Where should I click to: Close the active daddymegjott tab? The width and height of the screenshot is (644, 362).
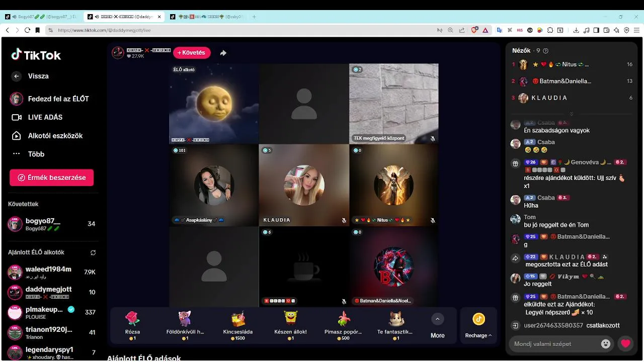(159, 17)
